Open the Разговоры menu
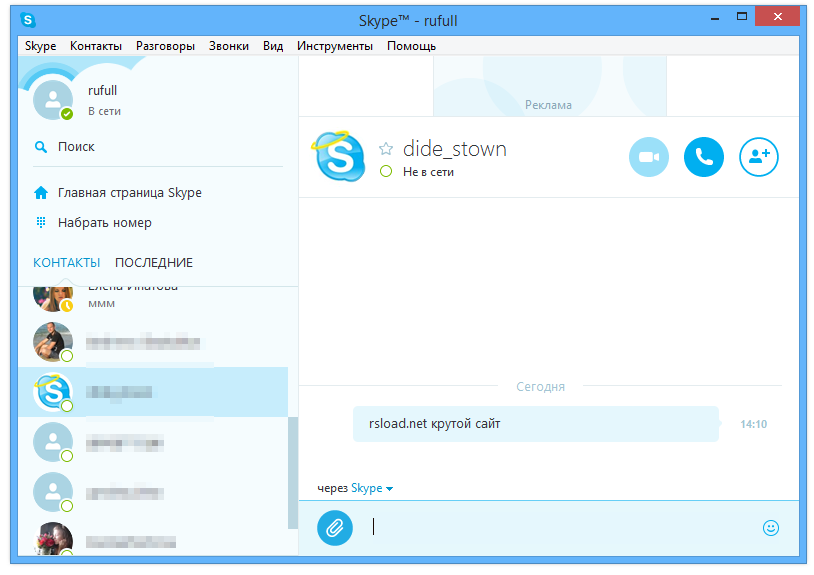Viewport: 814px width, 575px height. (x=165, y=46)
